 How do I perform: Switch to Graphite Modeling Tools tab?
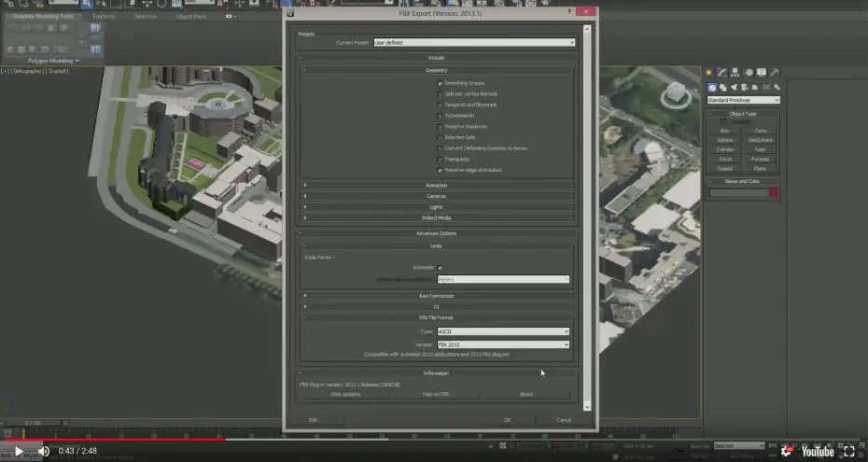[x=44, y=17]
